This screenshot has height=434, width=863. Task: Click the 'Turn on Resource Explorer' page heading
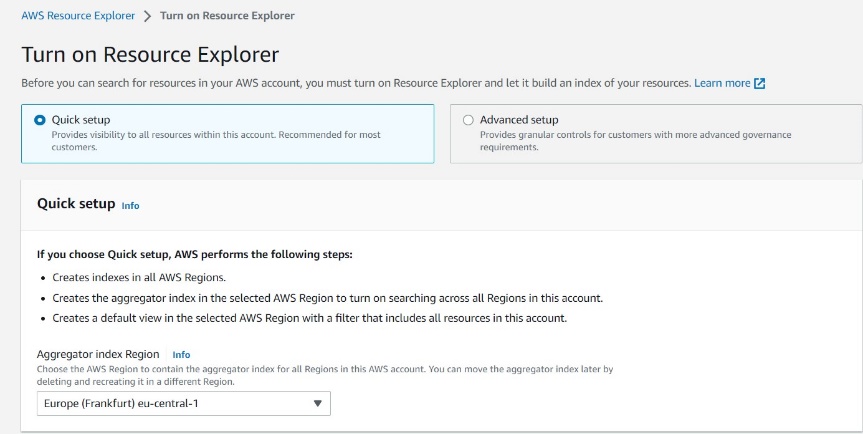150,54
